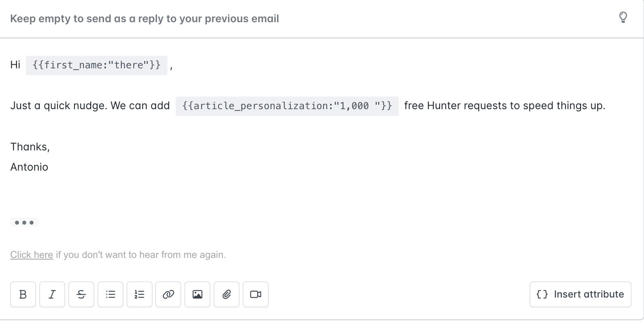Click the Insert attribute button
Screen dimensions: 644x321
[580, 294]
